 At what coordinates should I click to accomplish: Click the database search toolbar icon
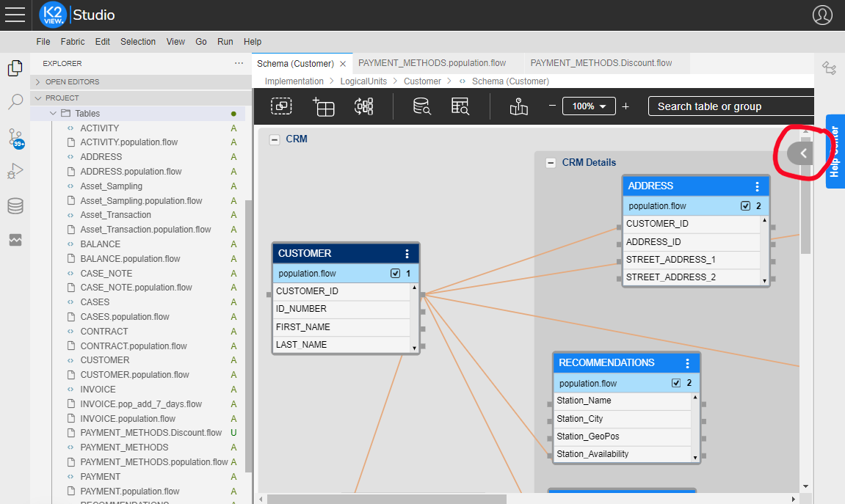[x=421, y=106]
